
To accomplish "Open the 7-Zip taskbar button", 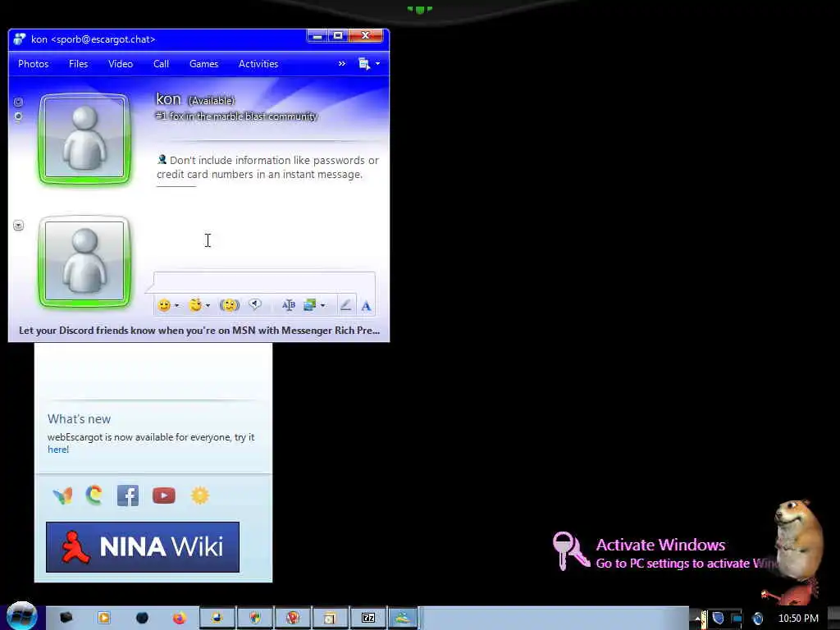I will tap(368, 619).
